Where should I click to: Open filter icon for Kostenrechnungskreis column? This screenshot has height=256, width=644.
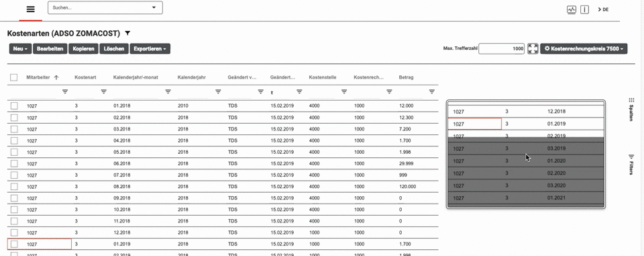[x=389, y=92]
